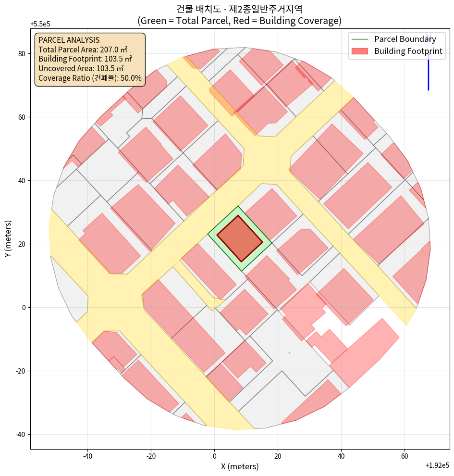Click the red Building Footprint legend swatch
Screen dimensions: 454x476
360,51
